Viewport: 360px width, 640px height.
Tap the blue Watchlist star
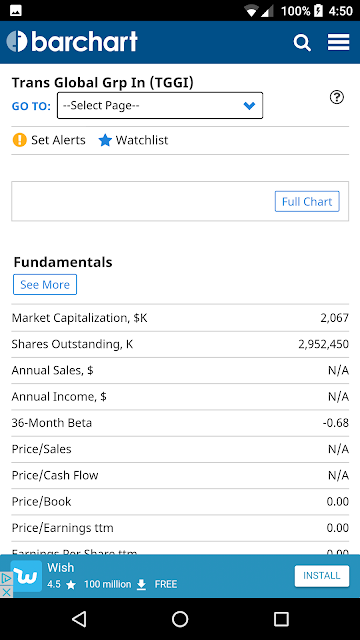point(105,140)
